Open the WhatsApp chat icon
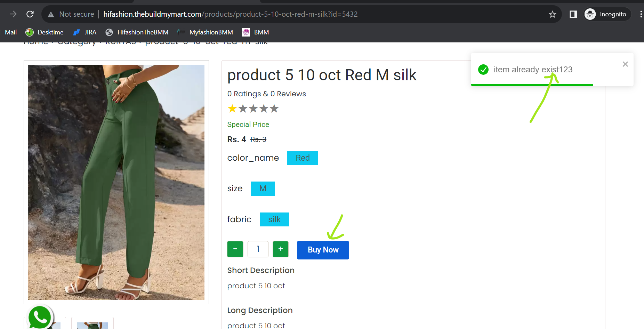Screen dimensions: 644x329 [40, 317]
